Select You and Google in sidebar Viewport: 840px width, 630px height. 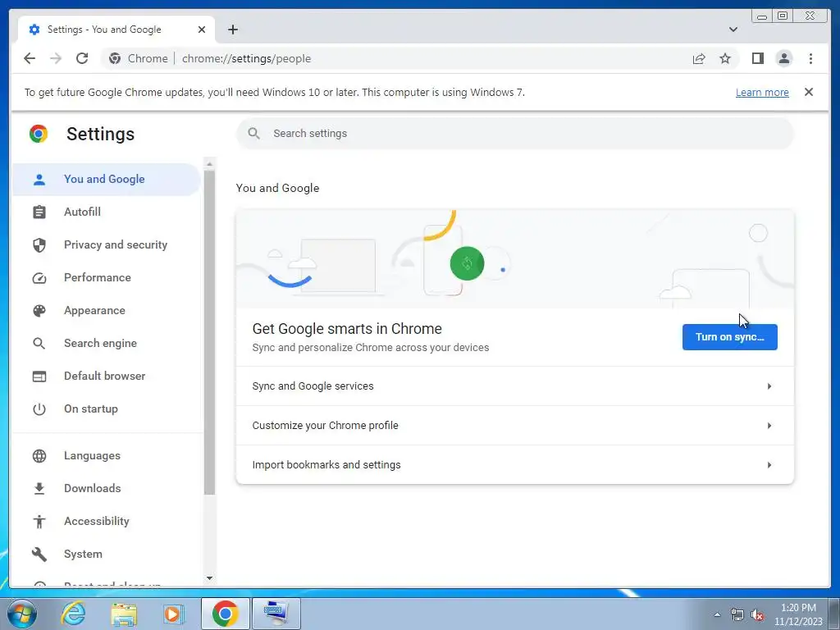pos(107,179)
